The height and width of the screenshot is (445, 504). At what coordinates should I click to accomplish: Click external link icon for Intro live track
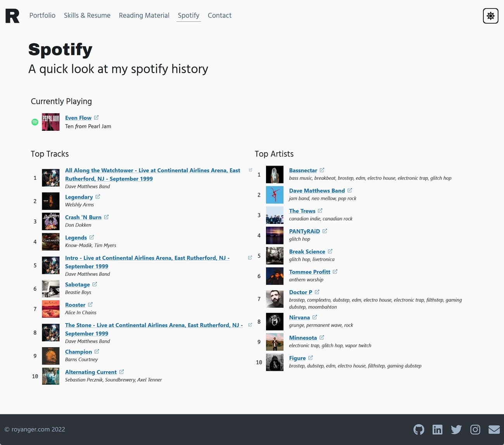[x=250, y=258]
